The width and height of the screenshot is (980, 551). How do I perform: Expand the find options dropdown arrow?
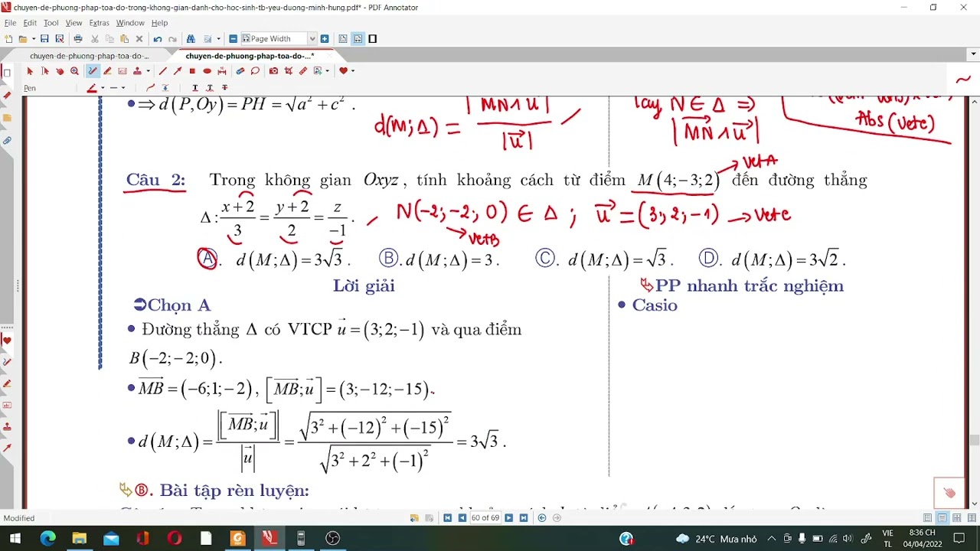click(x=218, y=39)
